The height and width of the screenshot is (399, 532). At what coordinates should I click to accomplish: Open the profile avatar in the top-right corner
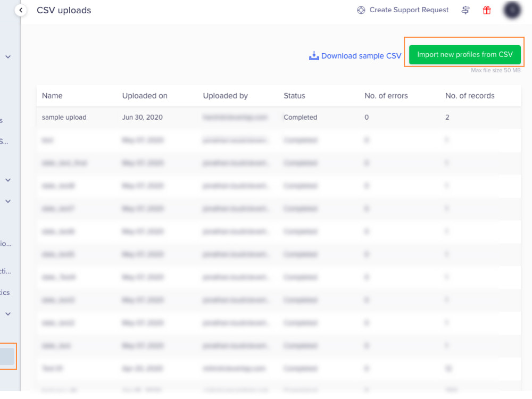(512, 10)
